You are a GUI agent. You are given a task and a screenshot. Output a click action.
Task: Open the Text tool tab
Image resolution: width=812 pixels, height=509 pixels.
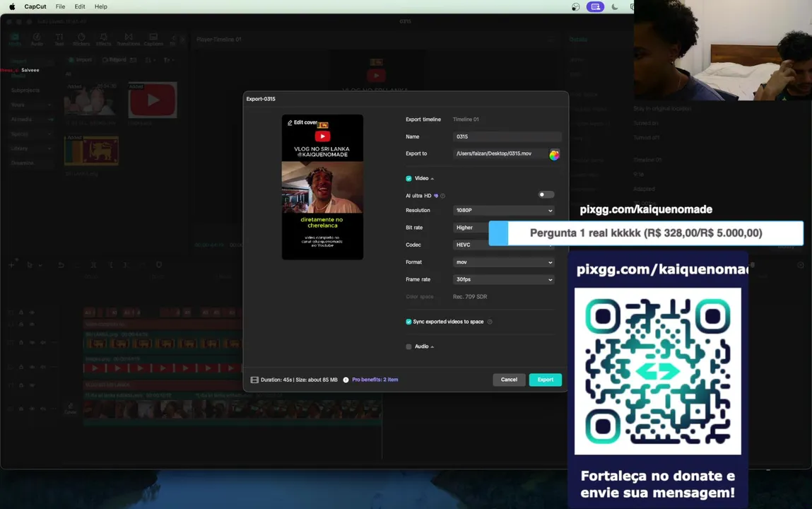pyautogui.click(x=59, y=40)
